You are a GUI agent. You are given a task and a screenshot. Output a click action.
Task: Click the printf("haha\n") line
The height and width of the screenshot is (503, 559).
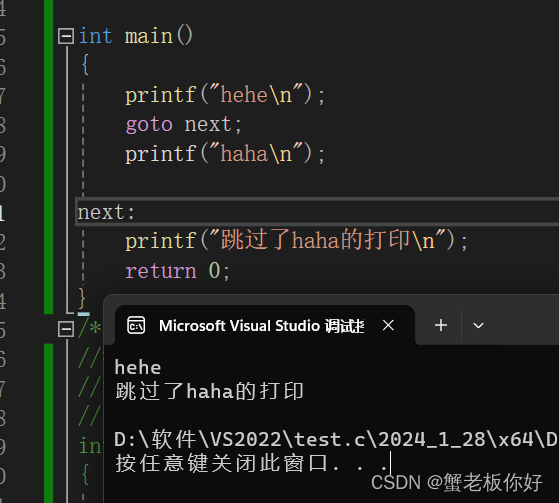click(x=225, y=154)
